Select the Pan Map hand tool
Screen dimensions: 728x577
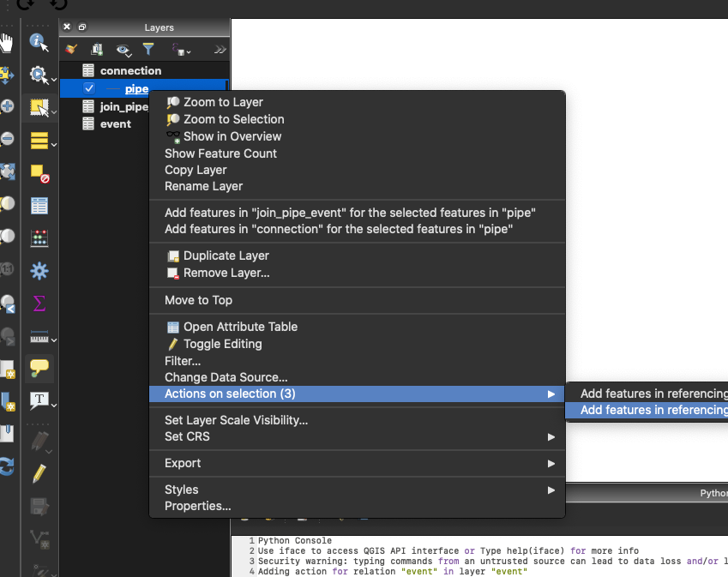point(7,43)
